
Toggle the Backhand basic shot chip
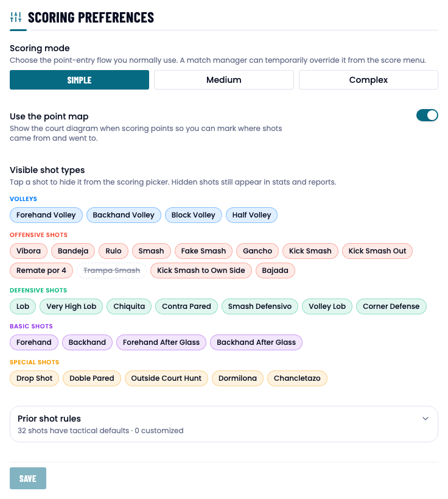(x=87, y=342)
